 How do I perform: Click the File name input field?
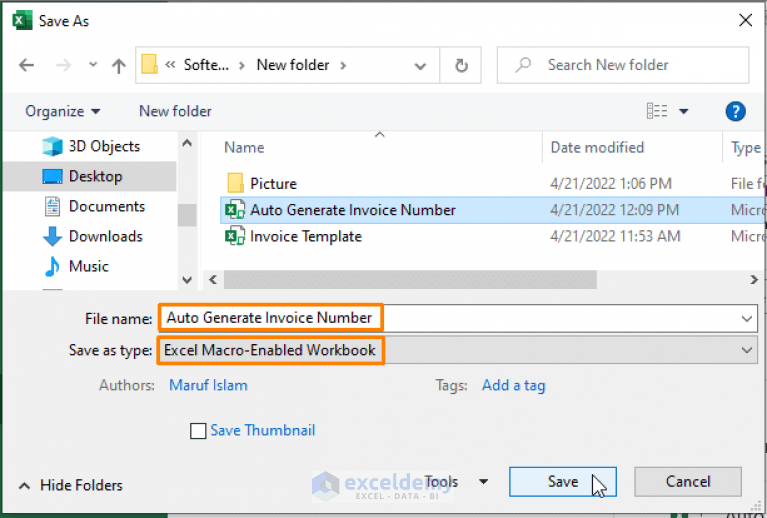[x=458, y=318]
